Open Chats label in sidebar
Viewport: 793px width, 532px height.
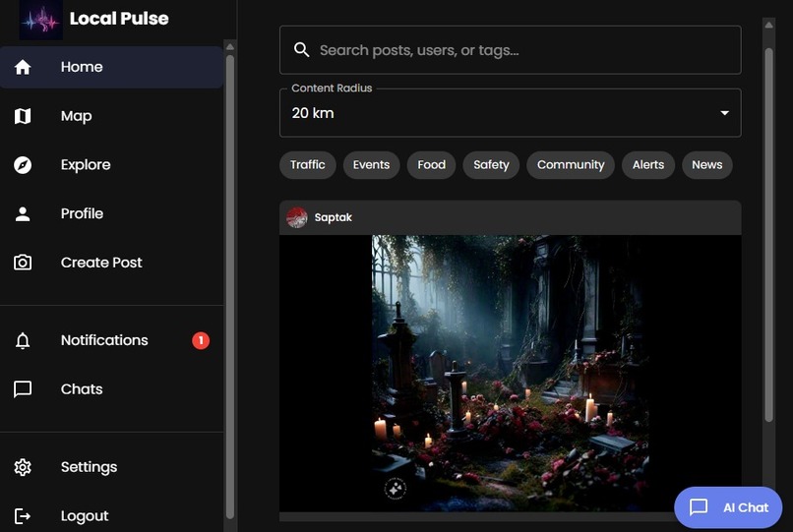[x=82, y=389]
